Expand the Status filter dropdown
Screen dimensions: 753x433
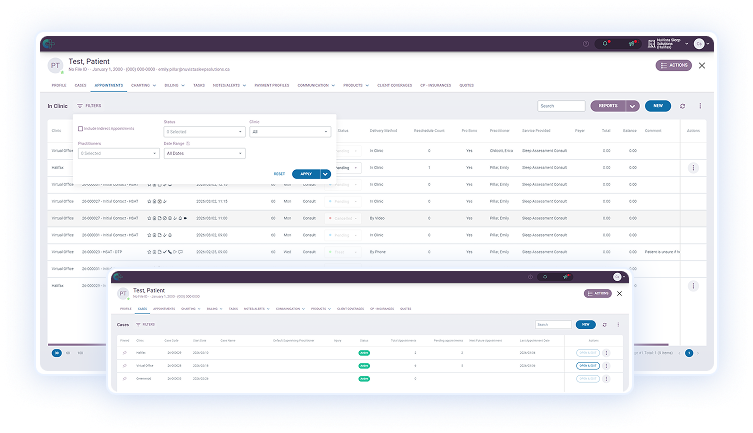click(202, 131)
